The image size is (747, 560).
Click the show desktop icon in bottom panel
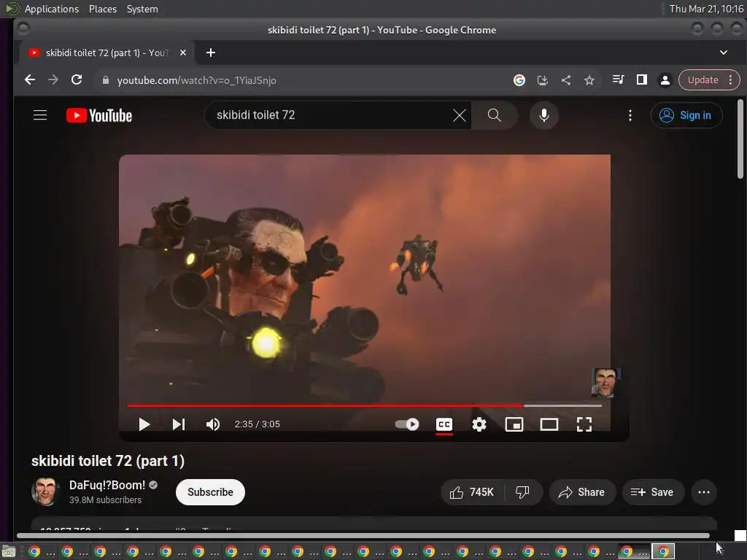tap(9, 552)
